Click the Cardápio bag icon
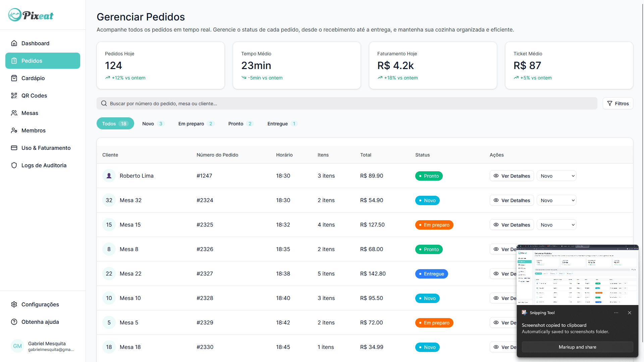The image size is (644, 362). (14, 78)
